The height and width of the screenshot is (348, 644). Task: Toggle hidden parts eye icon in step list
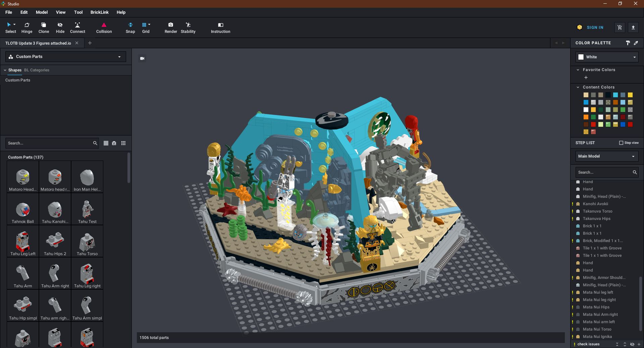(632, 344)
